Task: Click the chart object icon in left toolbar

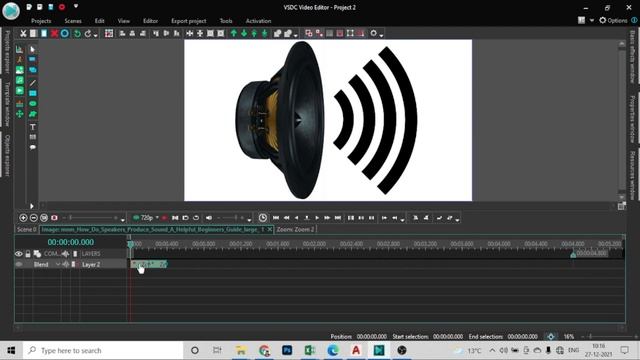Action: [x=20, y=49]
